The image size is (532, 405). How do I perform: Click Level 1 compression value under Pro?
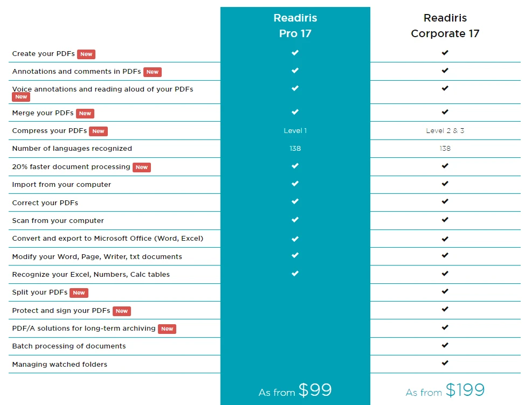click(295, 131)
